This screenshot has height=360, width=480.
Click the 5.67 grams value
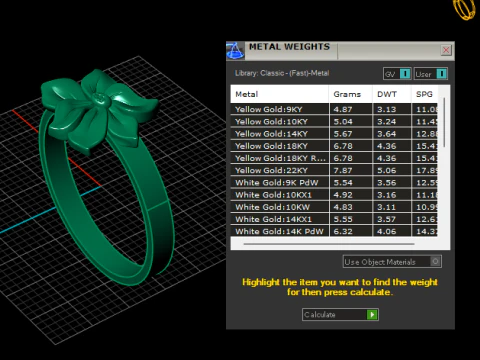coord(343,134)
